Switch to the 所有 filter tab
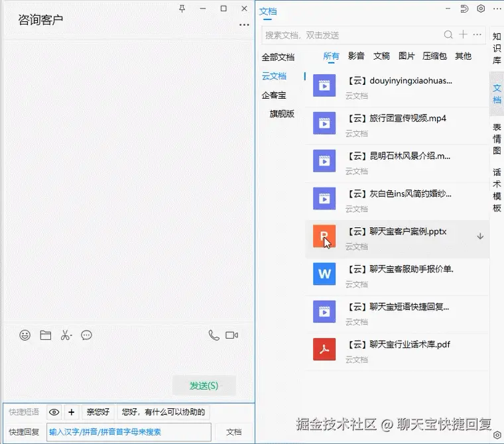Viewport: 504px width, 444px height. click(331, 56)
